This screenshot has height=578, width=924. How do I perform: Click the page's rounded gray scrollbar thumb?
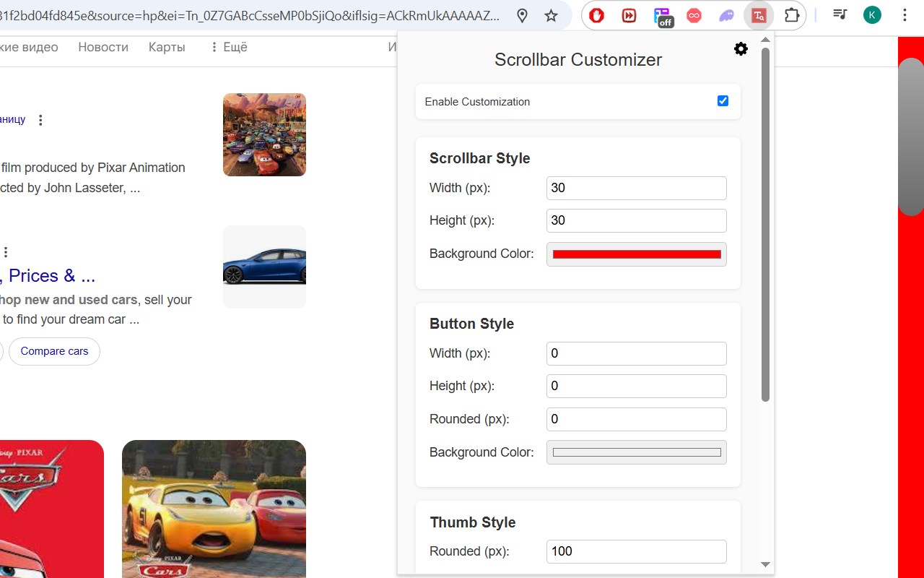[x=911, y=137]
